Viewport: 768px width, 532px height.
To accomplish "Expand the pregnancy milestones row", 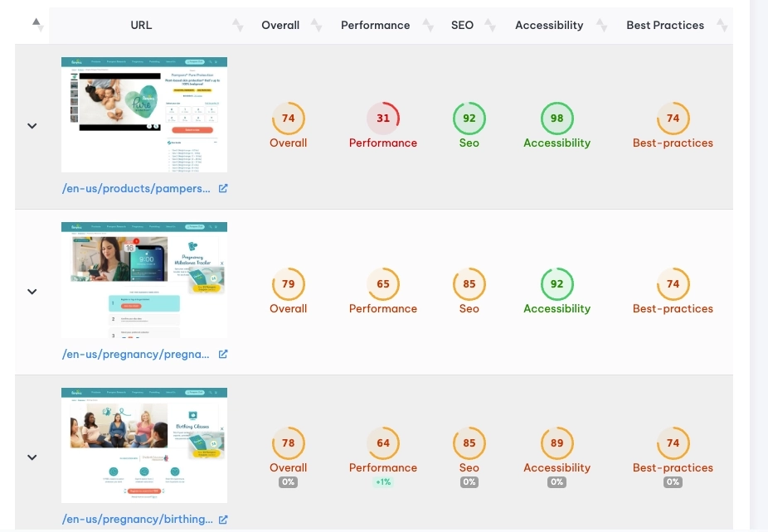I will pyautogui.click(x=32, y=292).
